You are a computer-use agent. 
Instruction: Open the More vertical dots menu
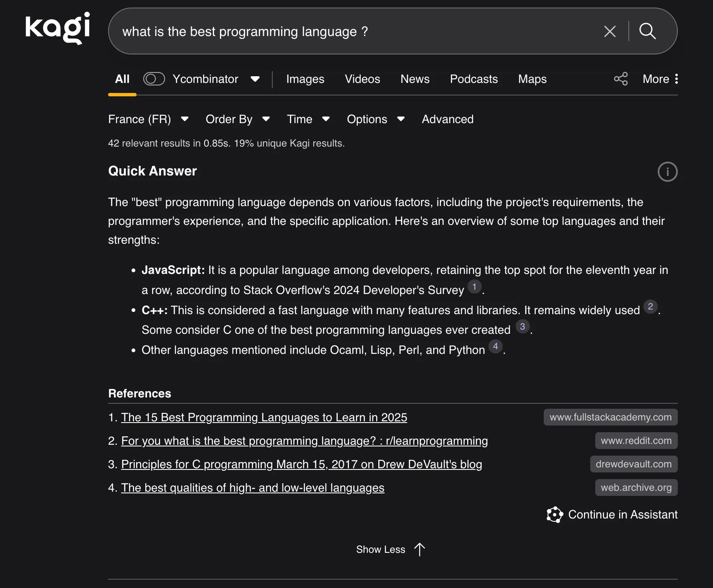(676, 79)
